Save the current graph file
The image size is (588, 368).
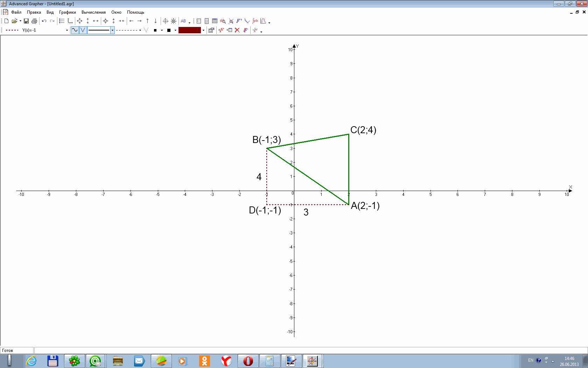click(26, 21)
